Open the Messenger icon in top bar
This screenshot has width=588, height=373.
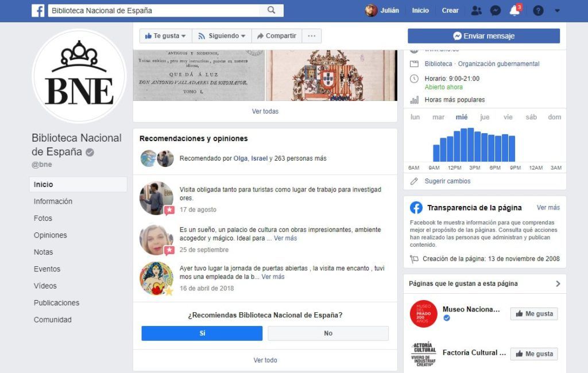pos(496,10)
